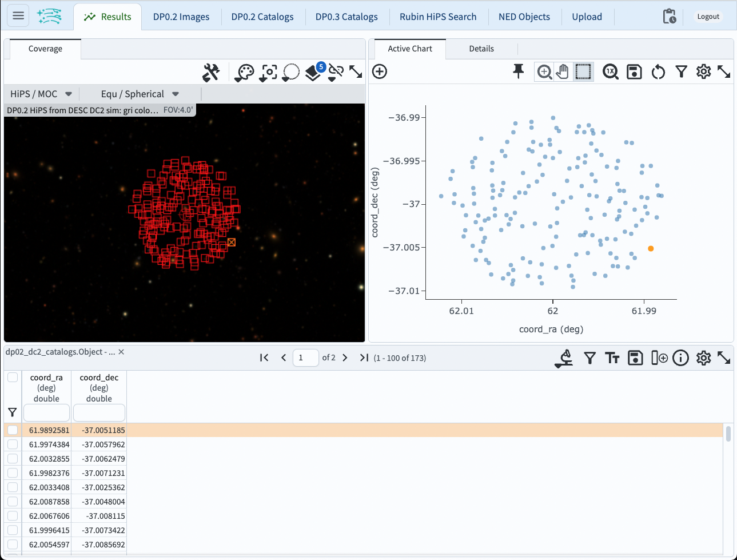Screen dimensions: 737x560
Task: Open the table property sheet microscope icon
Action: (x=564, y=358)
